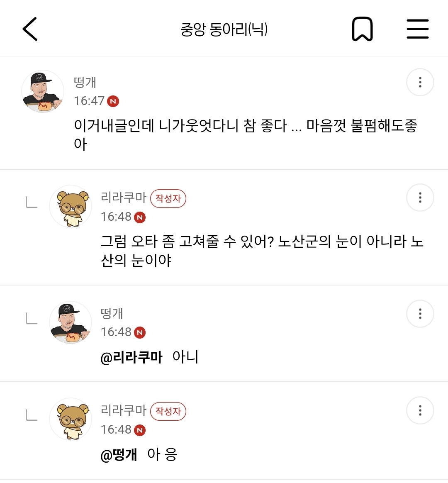
Task: Tap the 중앙 동아리(닉) board title
Action: point(224,29)
